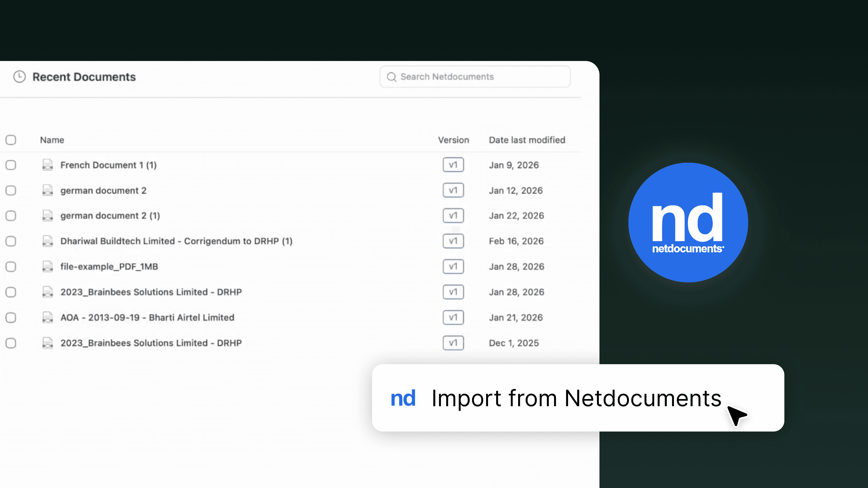Click the Dhariwal Buildtech document file icon

(x=47, y=241)
